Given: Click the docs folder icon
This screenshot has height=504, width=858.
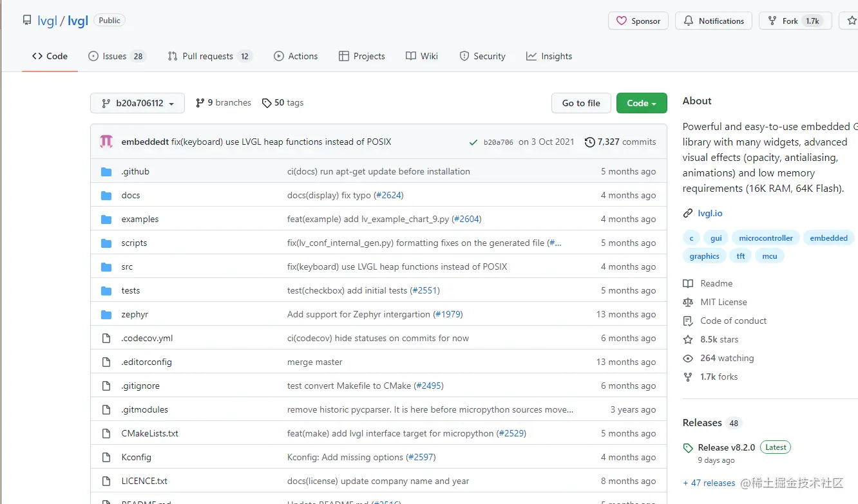Looking at the screenshot, I should point(106,196).
